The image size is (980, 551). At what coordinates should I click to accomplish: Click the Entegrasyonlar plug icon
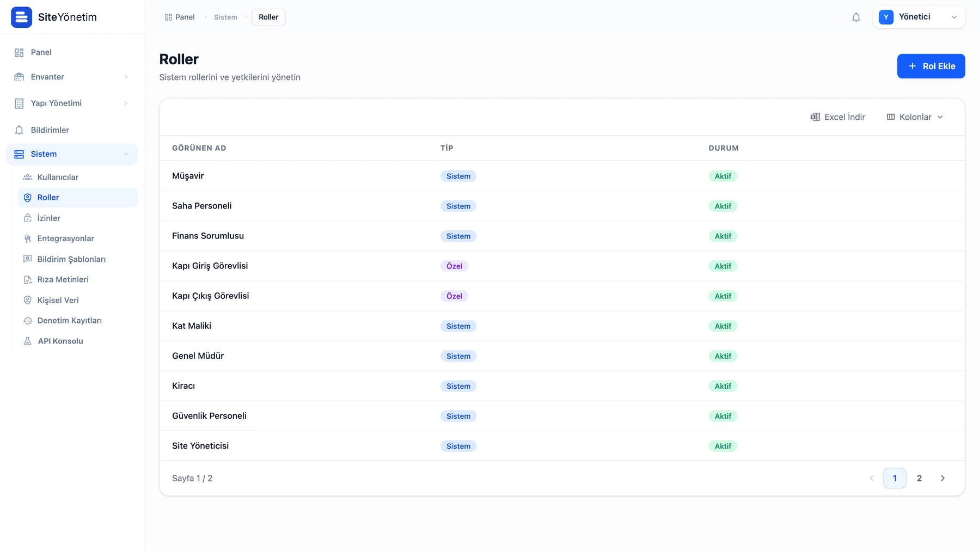pyautogui.click(x=28, y=238)
